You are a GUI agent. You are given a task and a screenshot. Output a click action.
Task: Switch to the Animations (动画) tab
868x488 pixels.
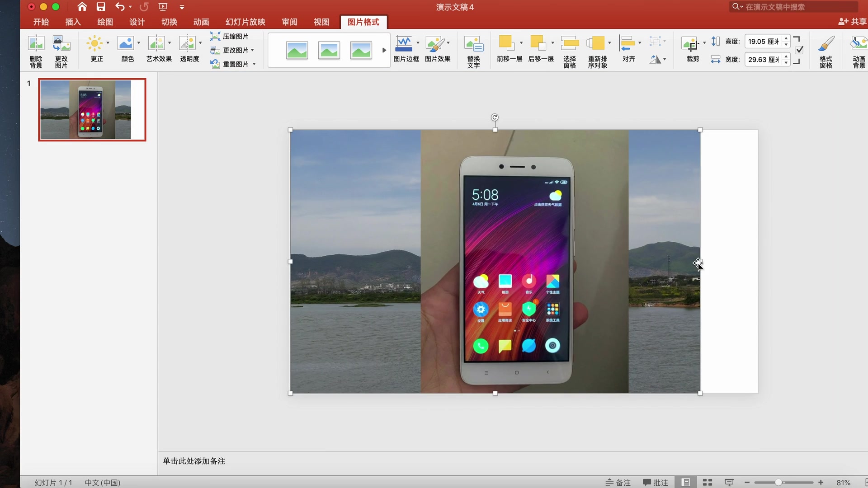pyautogui.click(x=201, y=22)
